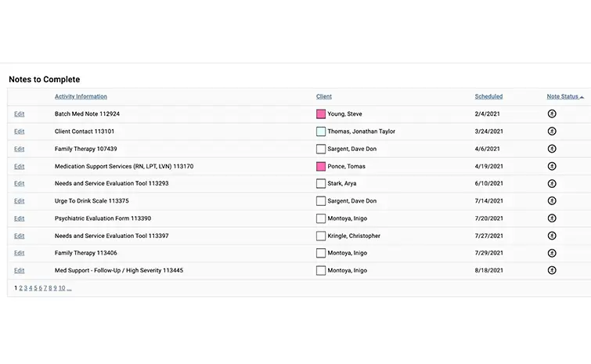This screenshot has height=364, width=591.
Task: Open Edit link for Batch Med Note 112924
Action: pyautogui.click(x=19, y=114)
